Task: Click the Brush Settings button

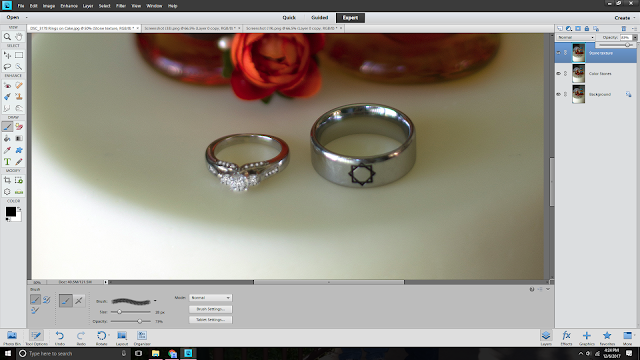Action: (211, 309)
